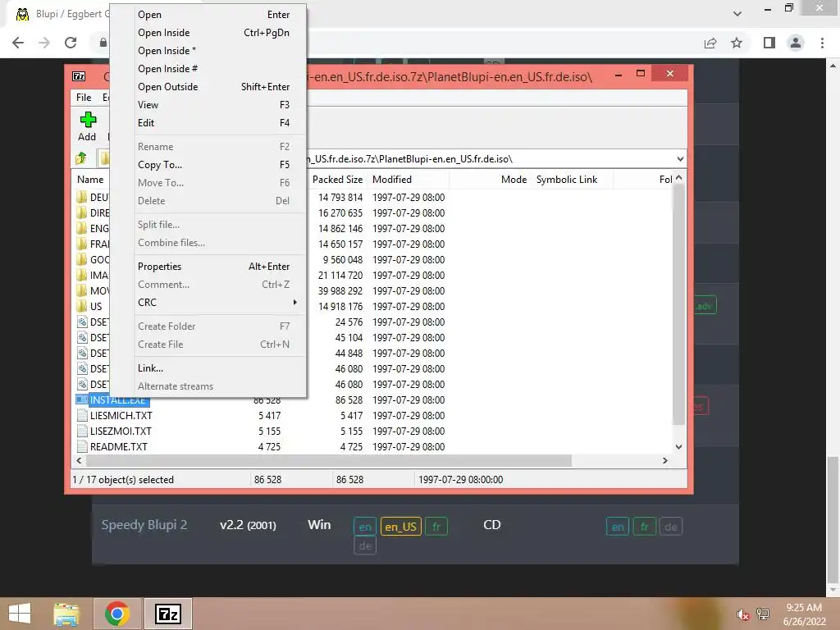Click packed size 21 114 720
This screenshot has width=840, height=630.
pos(340,276)
